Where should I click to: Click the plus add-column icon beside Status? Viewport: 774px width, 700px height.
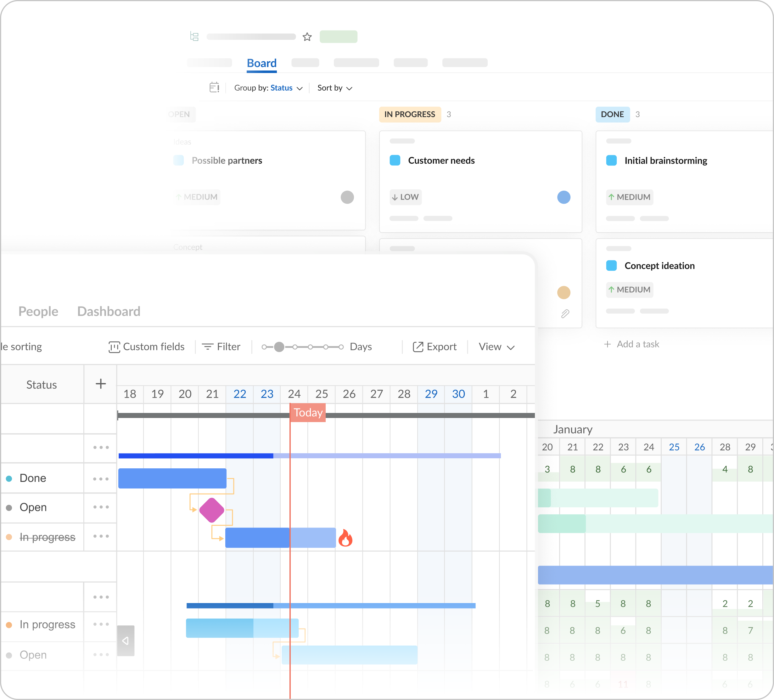pos(101,384)
